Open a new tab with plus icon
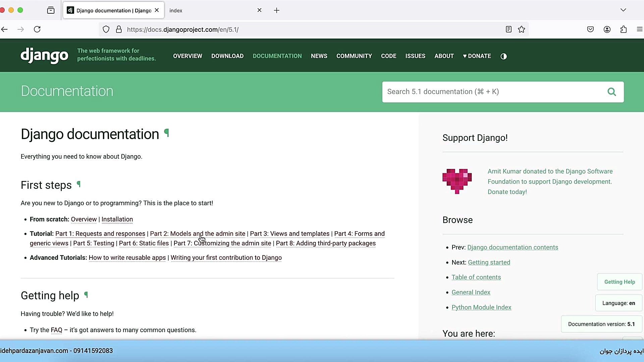 (276, 10)
